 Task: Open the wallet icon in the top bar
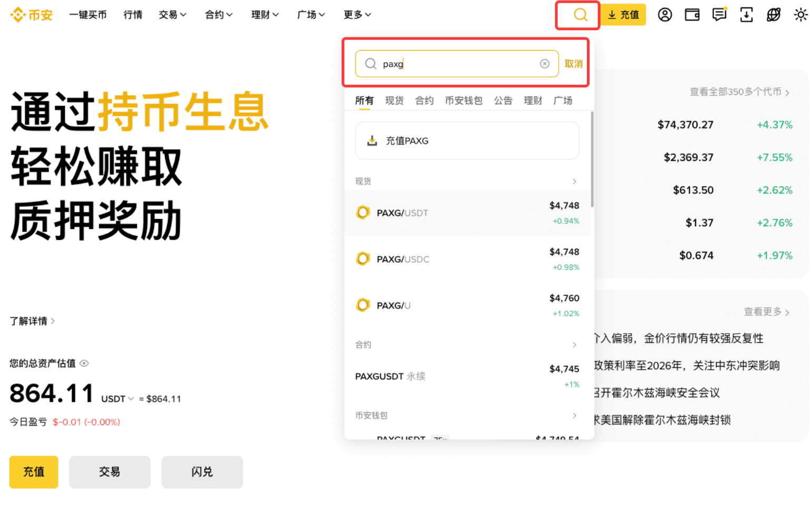(x=692, y=15)
